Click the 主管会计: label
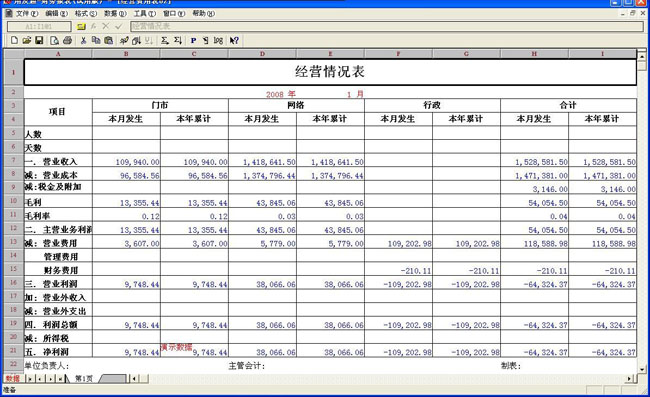650x397 pixels. [x=247, y=366]
